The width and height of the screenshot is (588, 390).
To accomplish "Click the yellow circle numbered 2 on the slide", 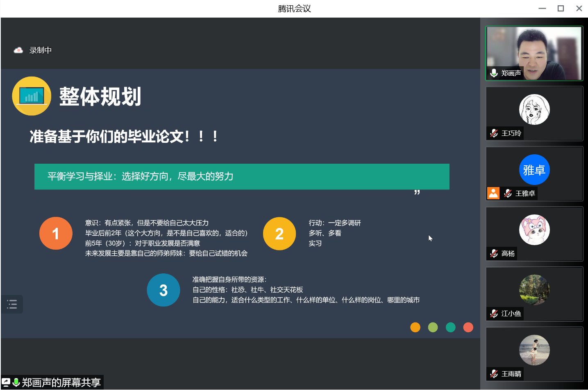I will coord(279,233).
